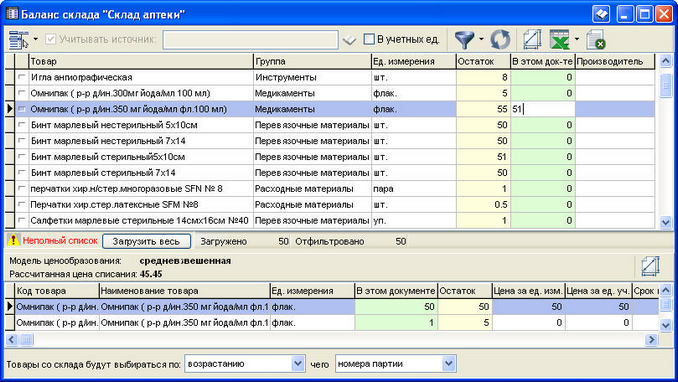Viewport: 678px width, 382px height.
Task: Click "Ед. измерения" header in upper table
Action: (x=413, y=61)
